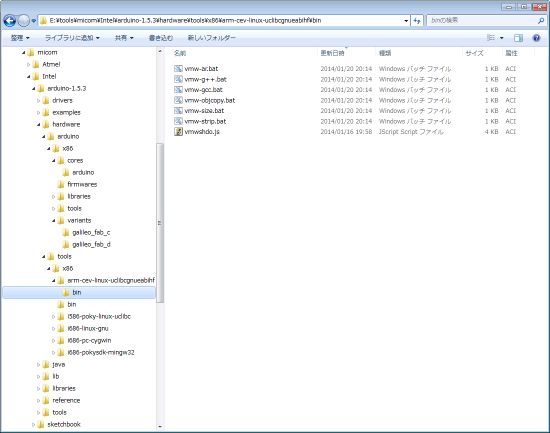
Task: Select the lib folder in tree
Action: [x=55, y=377]
